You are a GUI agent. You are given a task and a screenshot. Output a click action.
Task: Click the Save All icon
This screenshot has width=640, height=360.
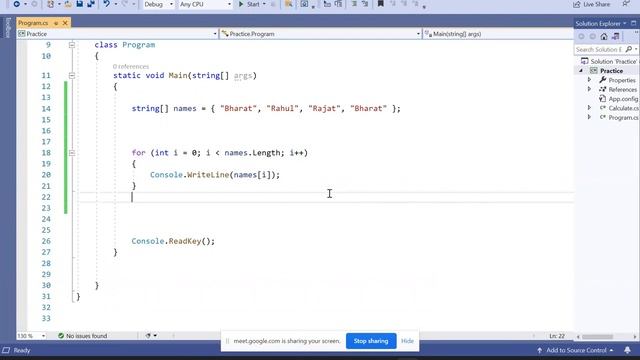[91, 4]
